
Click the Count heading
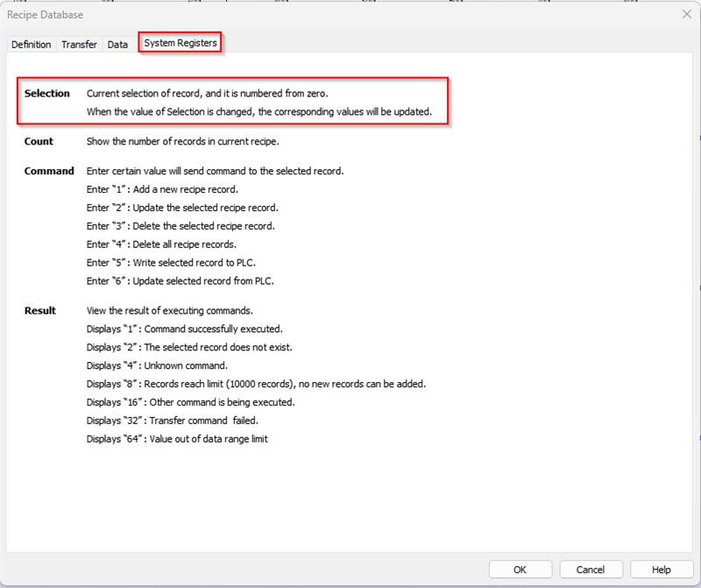pos(39,141)
